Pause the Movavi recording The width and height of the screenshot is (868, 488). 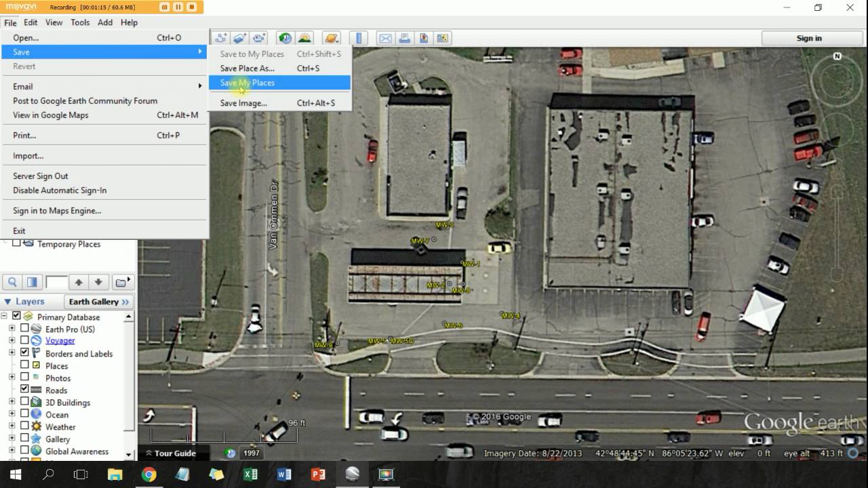coord(178,7)
